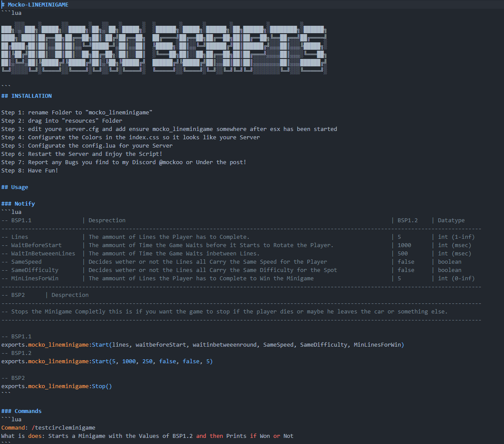Image resolution: width=504 pixels, height=444 pixels.
Task: Click the 'BSP1.2' column header
Action: (x=408, y=220)
